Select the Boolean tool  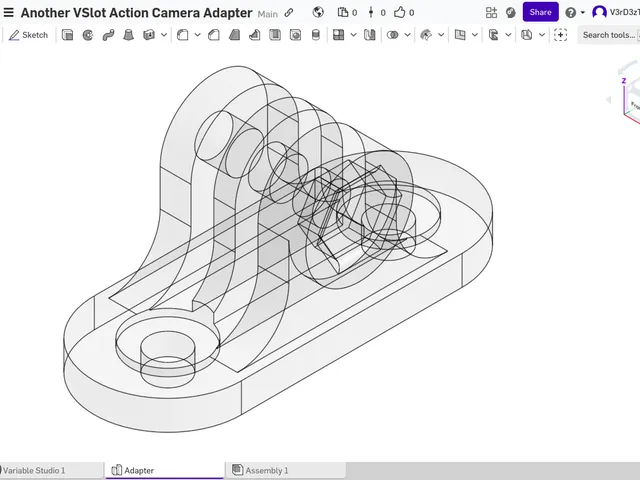(393, 35)
